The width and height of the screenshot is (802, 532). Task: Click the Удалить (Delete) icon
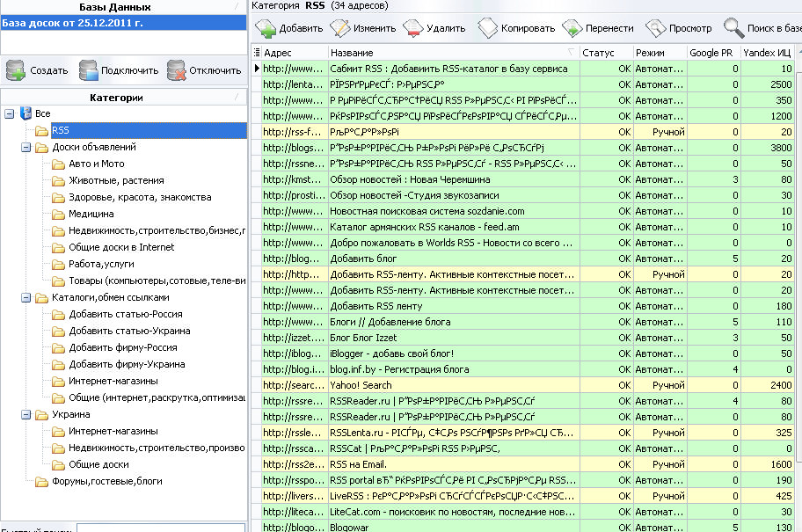[x=412, y=28]
